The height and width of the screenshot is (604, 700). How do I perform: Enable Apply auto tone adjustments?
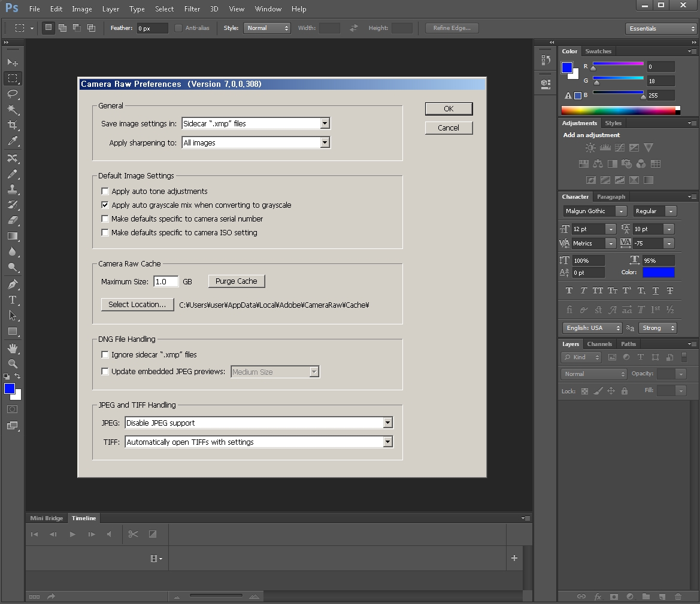pyautogui.click(x=105, y=191)
